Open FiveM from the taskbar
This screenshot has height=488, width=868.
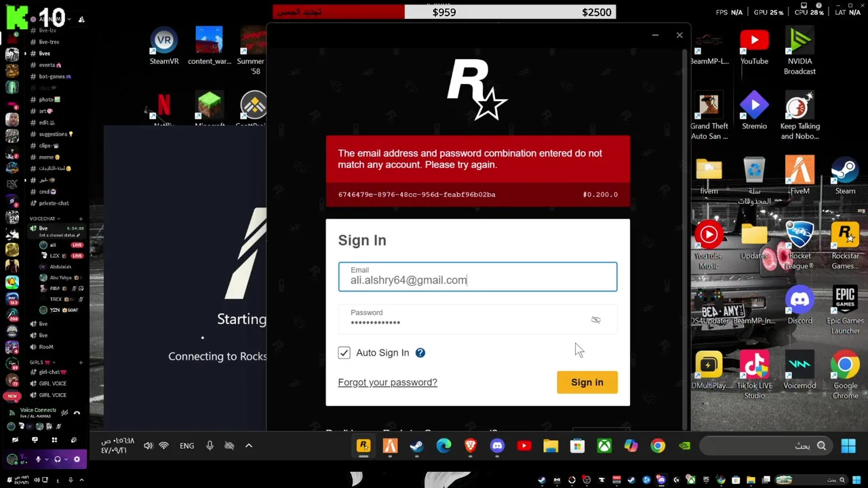(x=390, y=446)
